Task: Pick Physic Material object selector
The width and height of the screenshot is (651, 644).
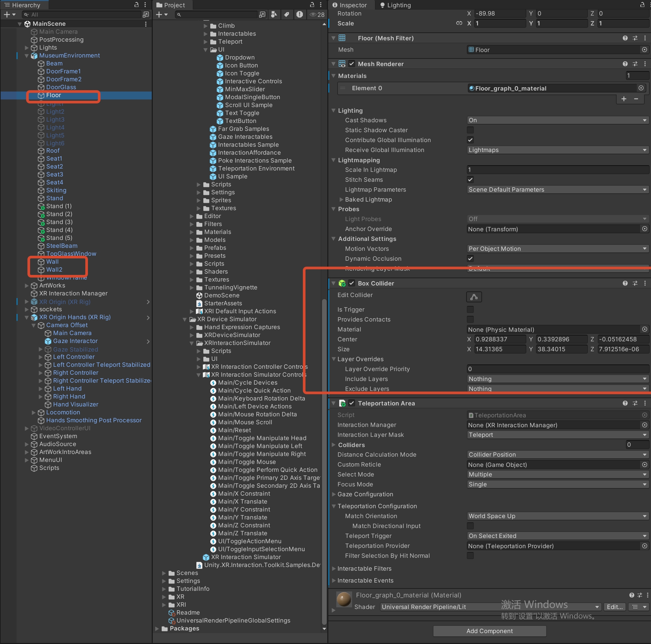Action: pyautogui.click(x=644, y=329)
